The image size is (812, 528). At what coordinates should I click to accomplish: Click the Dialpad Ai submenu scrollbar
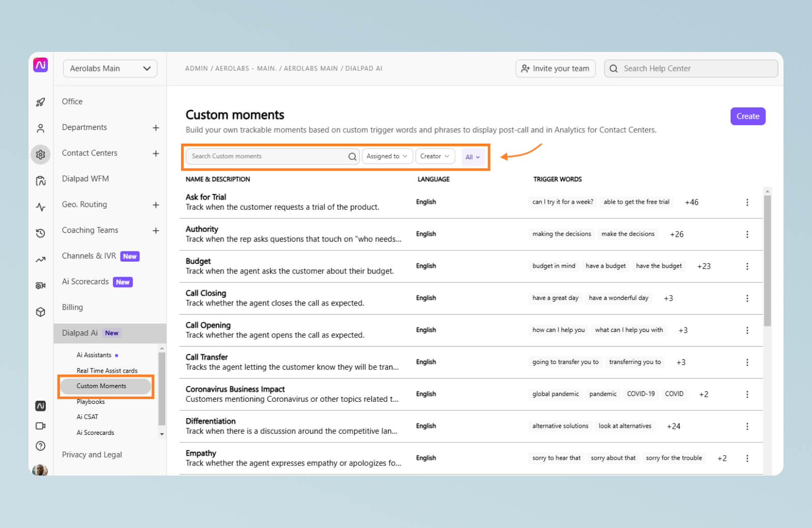[162, 388]
